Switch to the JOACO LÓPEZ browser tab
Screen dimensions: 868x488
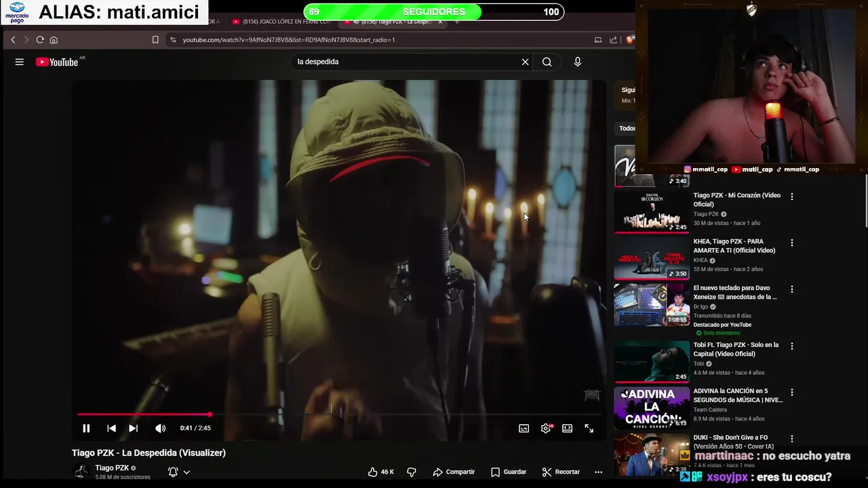(x=281, y=22)
